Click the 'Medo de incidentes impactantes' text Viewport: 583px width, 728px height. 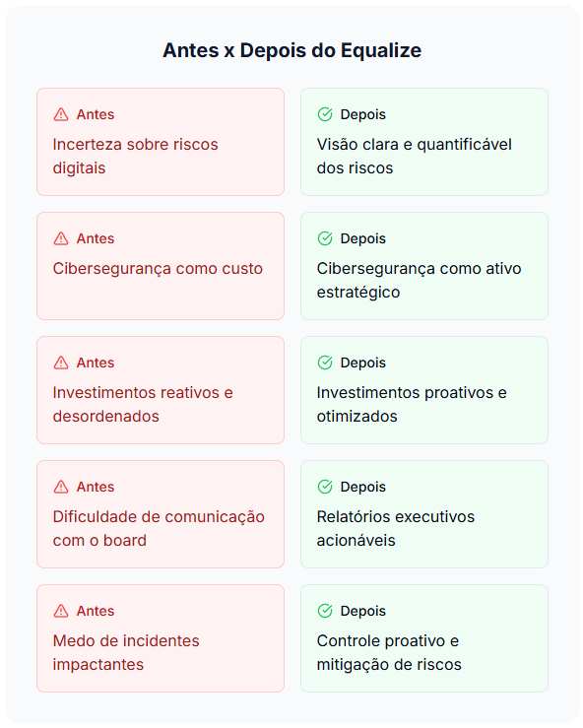click(x=126, y=652)
